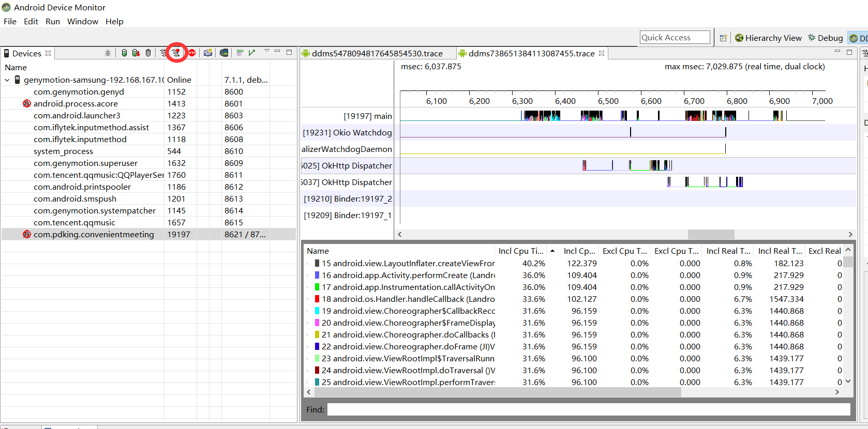Click the Open Perspective icon
This screenshot has width=868, height=429.
pos(724,38)
